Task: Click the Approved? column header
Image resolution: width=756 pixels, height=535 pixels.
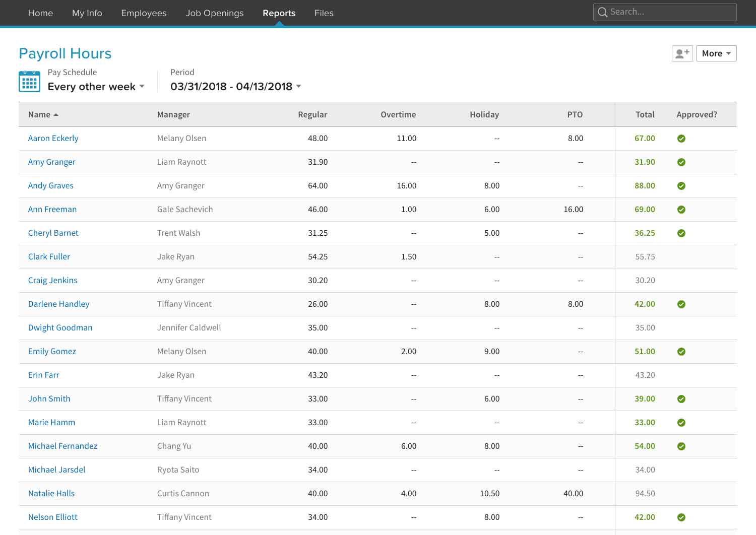Action: click(x=697, y=114)
